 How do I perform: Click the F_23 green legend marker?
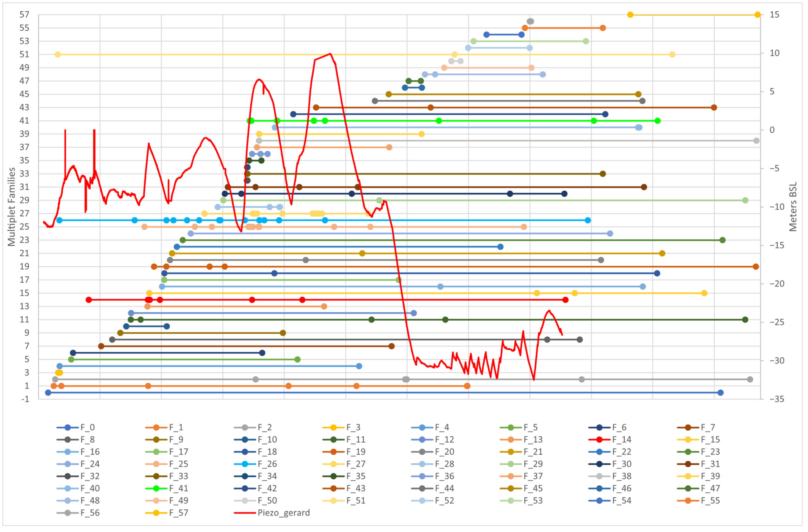point(688,452)
